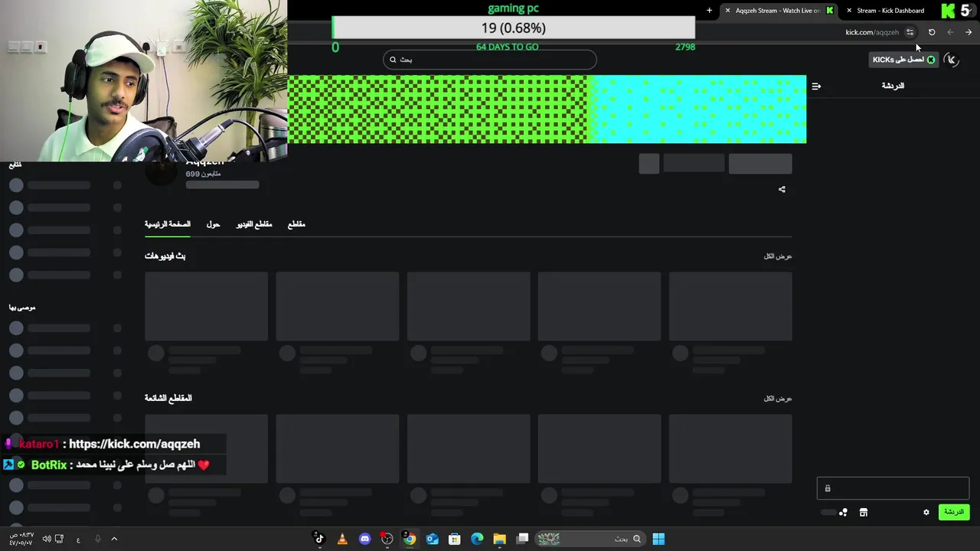
Task: Open chat settings gear icon
Action: pyautogui.click(x=926, y=513)
